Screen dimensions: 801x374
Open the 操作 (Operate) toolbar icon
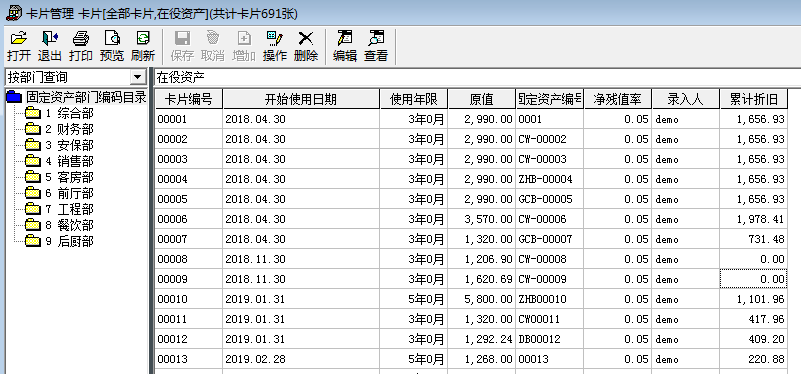[x=275, y=46]
